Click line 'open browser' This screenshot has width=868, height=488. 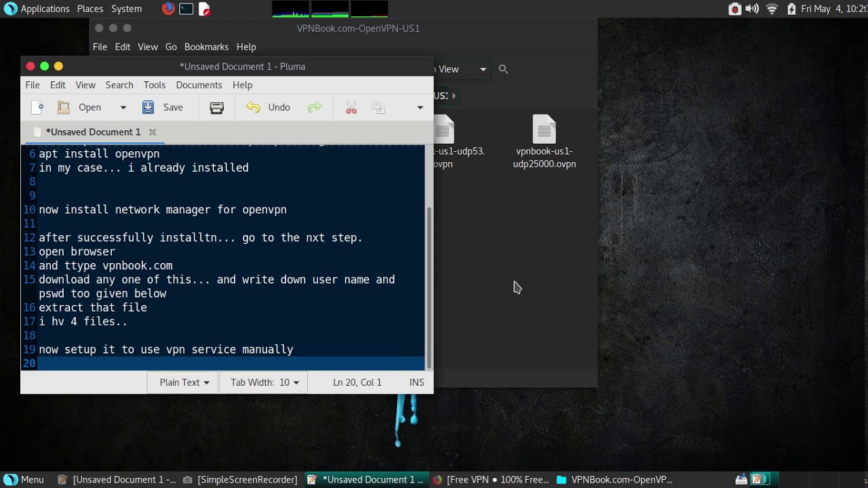click(x=77, y=251)
